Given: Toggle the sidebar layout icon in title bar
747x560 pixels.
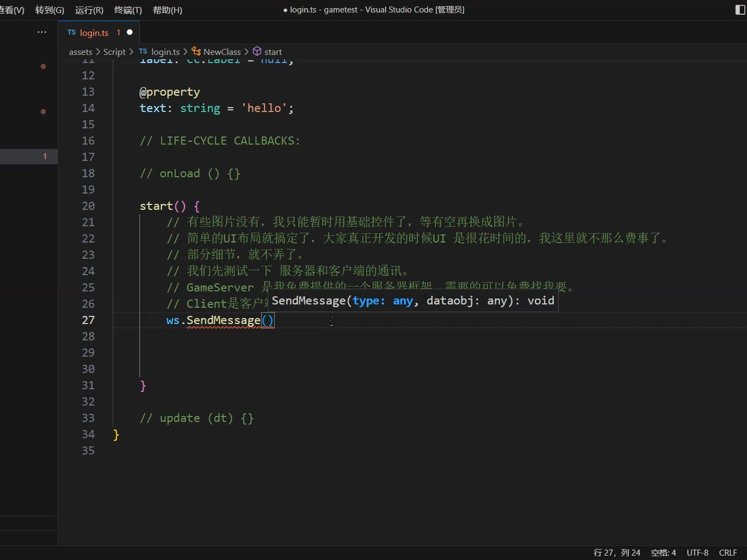Looking at the screenshot, I should [740, 10].
